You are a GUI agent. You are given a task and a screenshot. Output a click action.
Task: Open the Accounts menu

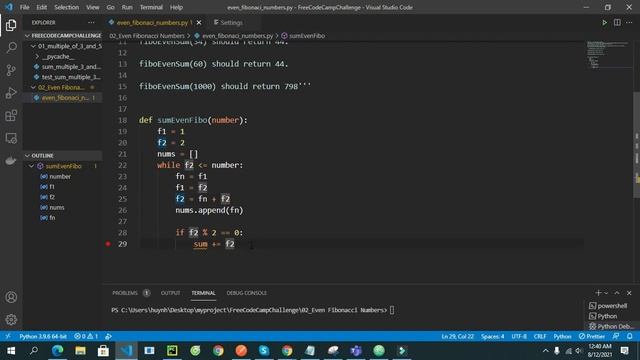[x=11, y=297]
